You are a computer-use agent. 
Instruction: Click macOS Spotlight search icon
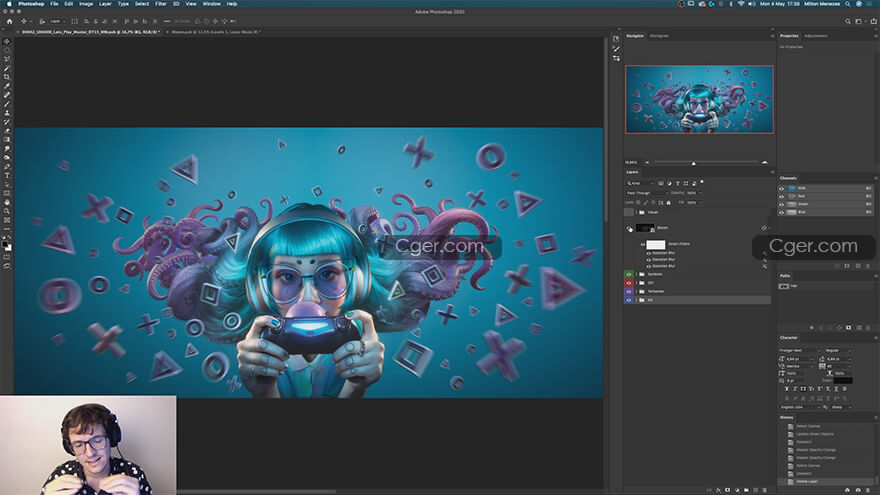pyautogui.click(x=847, y=4)
